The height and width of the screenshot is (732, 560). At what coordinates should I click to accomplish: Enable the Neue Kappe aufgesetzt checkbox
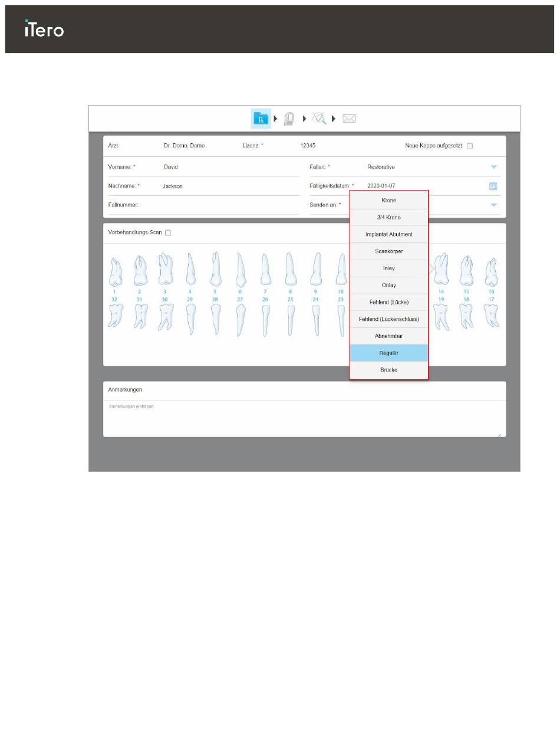click(470, 146)
